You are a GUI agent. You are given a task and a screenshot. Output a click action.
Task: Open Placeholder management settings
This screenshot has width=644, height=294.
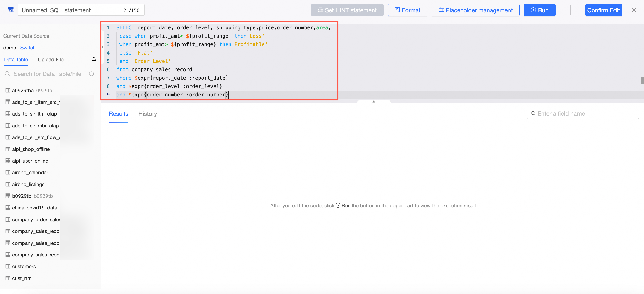tap(475, 10)
